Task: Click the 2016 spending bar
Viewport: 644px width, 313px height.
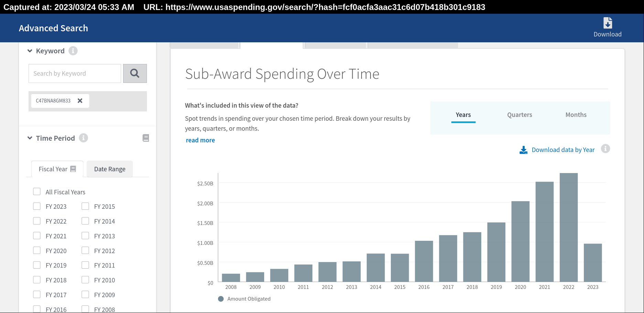Action: pyautogui.click(x=424, y=261)
